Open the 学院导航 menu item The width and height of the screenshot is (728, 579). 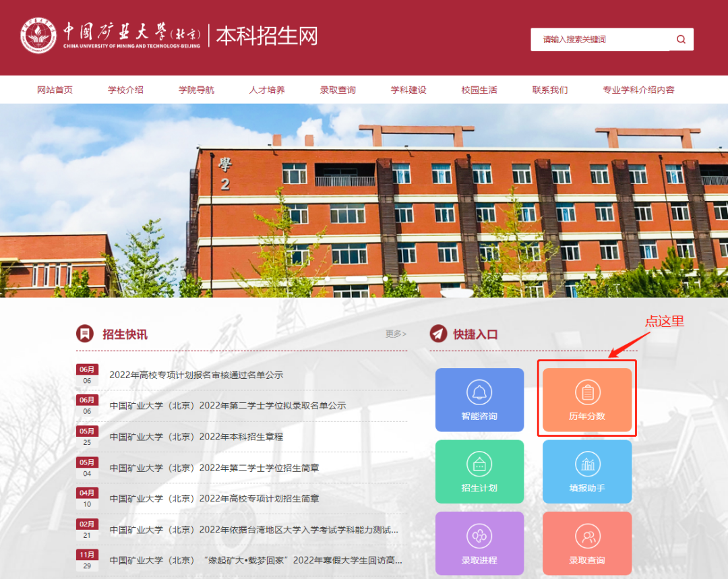point(196,90)
